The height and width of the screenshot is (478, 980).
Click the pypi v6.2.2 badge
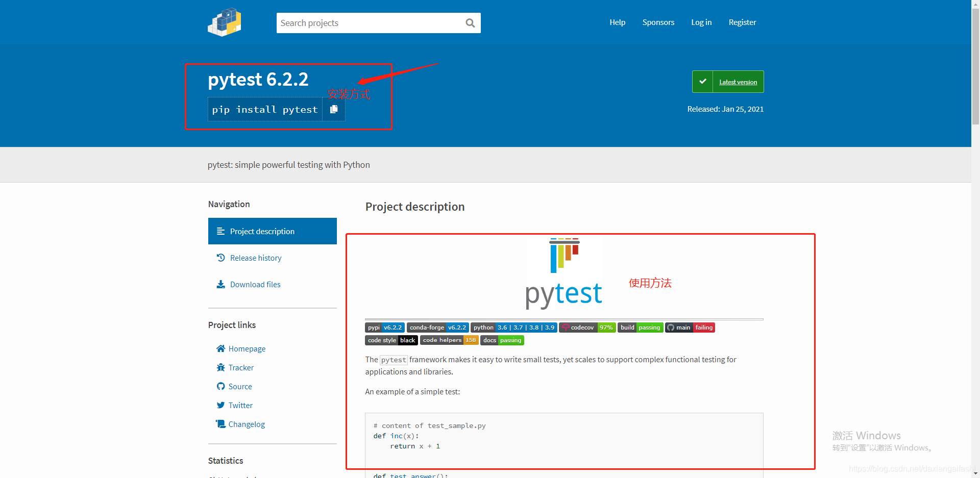point(385,328)
